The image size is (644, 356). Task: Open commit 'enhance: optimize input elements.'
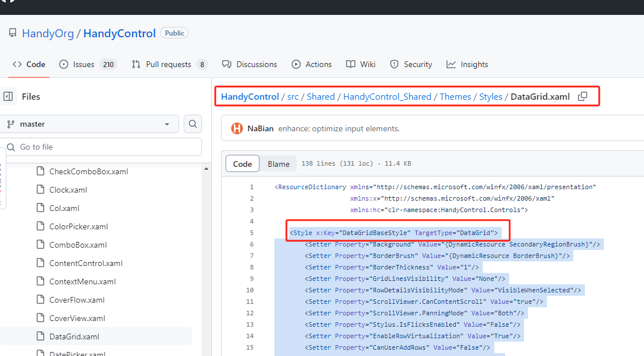point(339,128)
